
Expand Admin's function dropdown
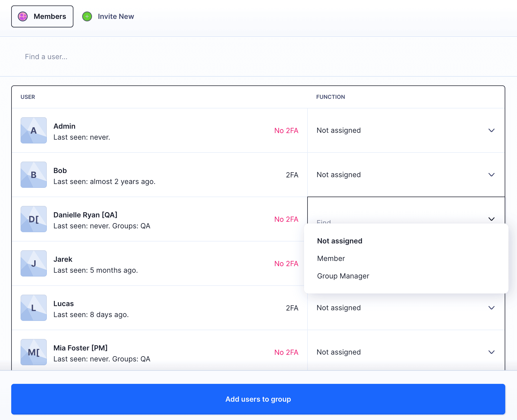(491, 130)
